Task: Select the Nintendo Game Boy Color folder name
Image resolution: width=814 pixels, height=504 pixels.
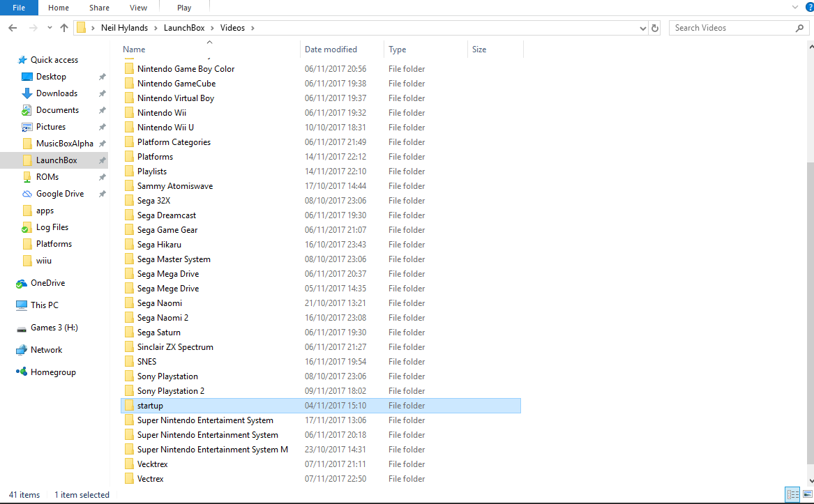Action: tap(186, 69)
